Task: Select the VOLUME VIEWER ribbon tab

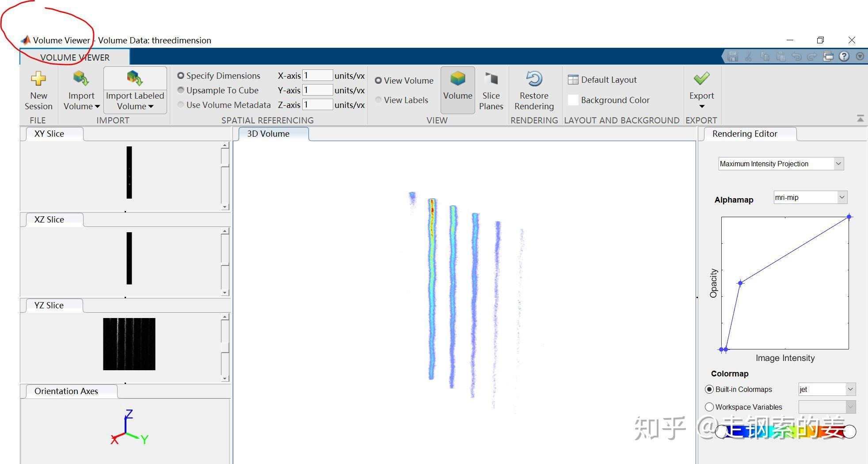Action: (x=75, y=57)
